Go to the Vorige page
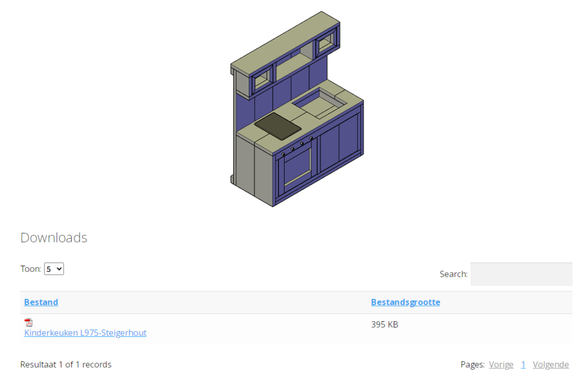This screenshot has height=380, width=588. click(501, 364)
